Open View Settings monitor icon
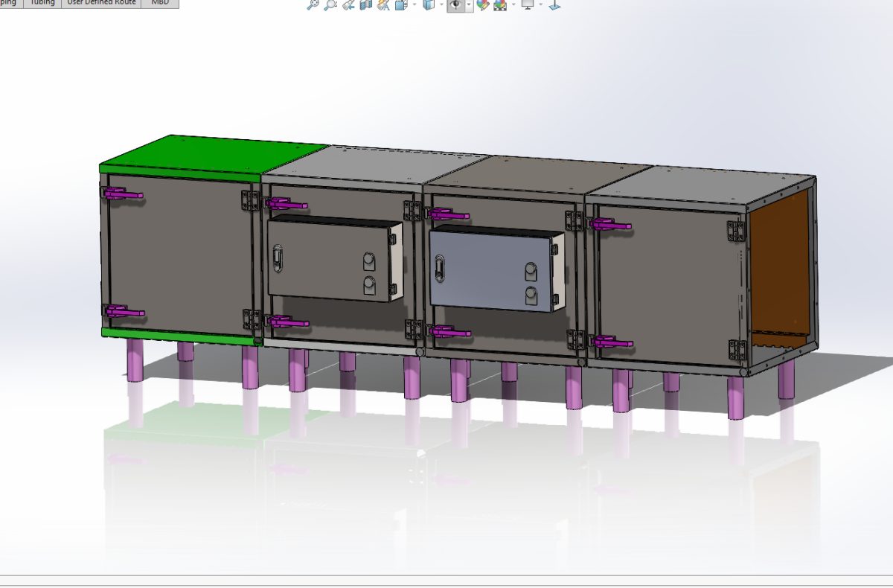This screenshot has height=588, width=893. coord(528,4)
